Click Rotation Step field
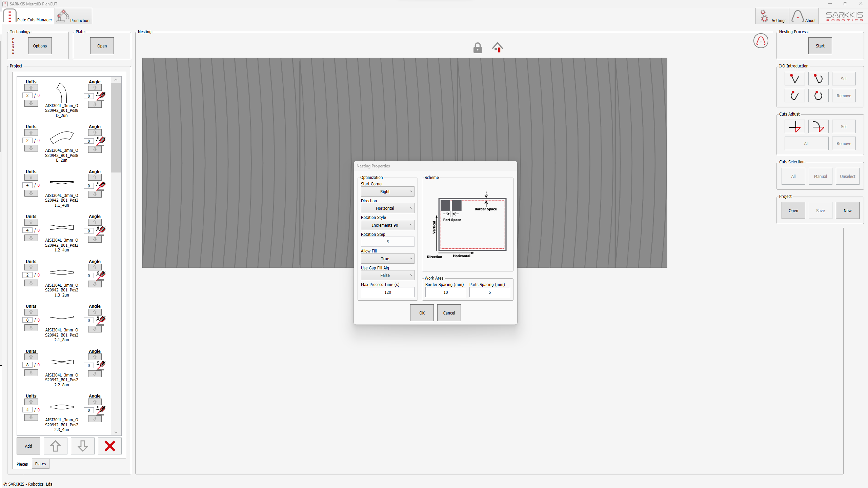 pyautogui.click(x=387, y=242)
